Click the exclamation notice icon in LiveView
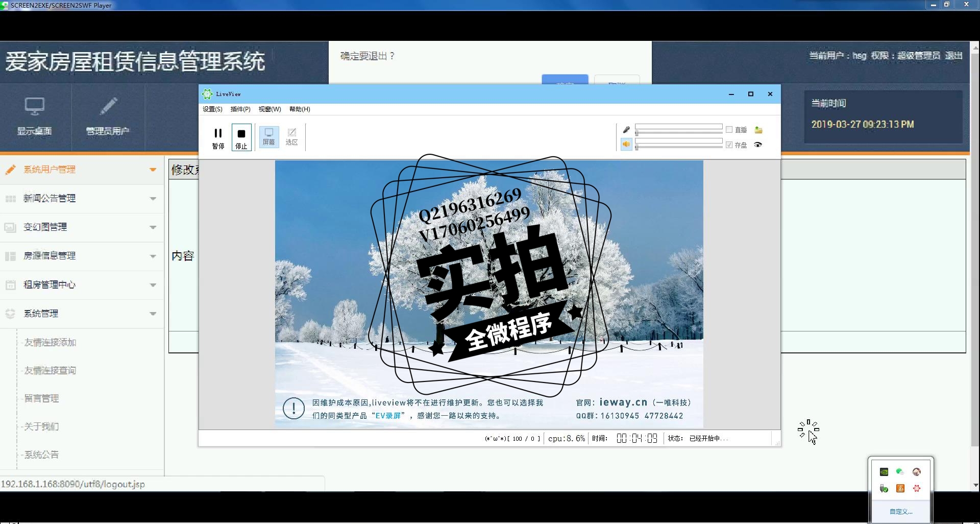Image resolution: width=980 pixels, height=524 pixels. [293, 409]
